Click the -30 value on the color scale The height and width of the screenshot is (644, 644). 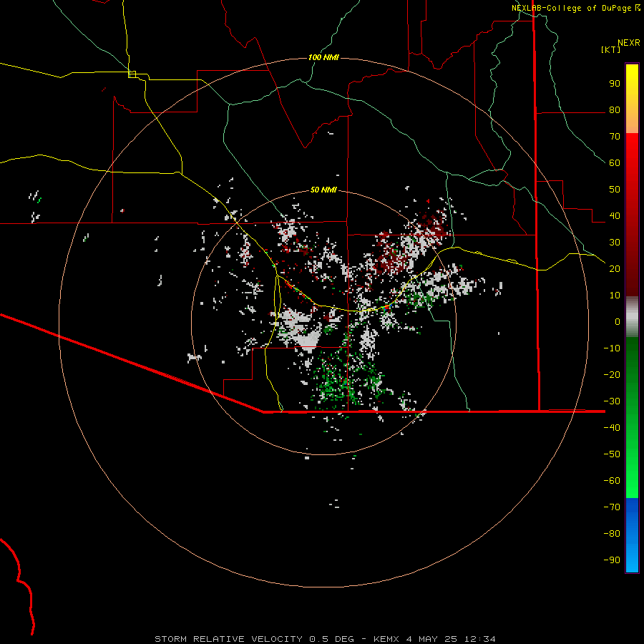(x=612, y=401)
